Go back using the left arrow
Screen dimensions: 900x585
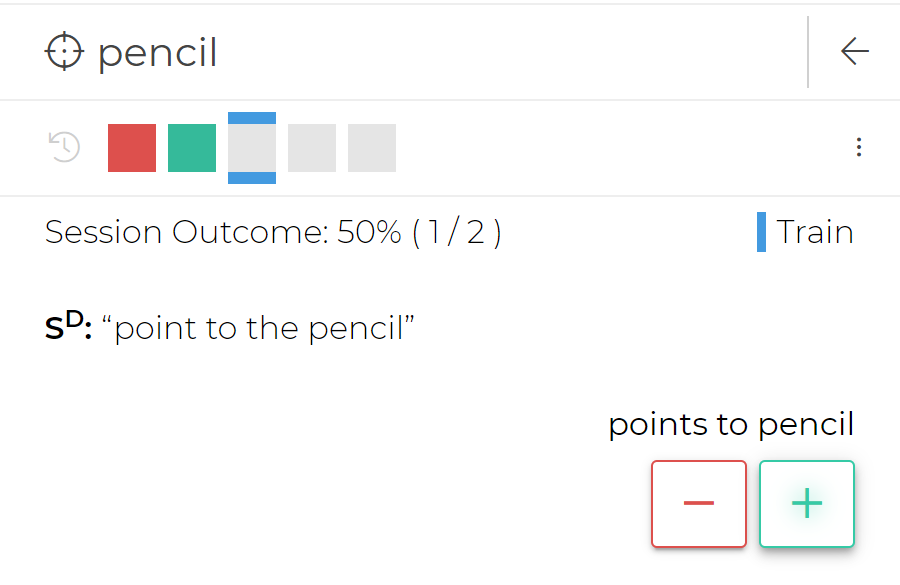pos(854,52)
